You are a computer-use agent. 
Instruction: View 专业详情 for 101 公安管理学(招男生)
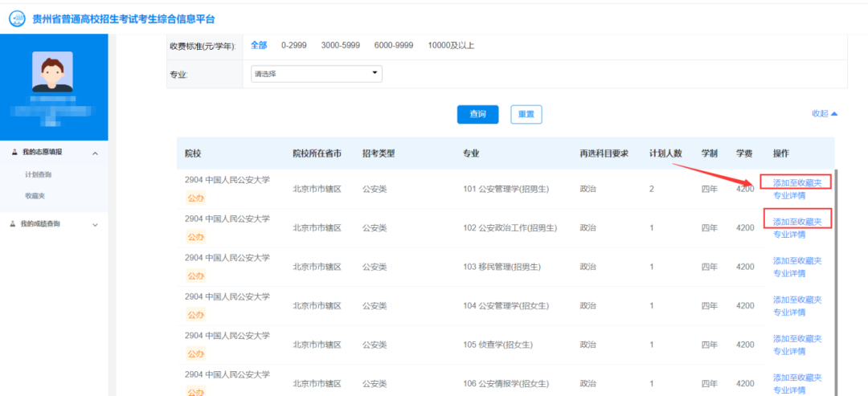click(x=789, y=195)
